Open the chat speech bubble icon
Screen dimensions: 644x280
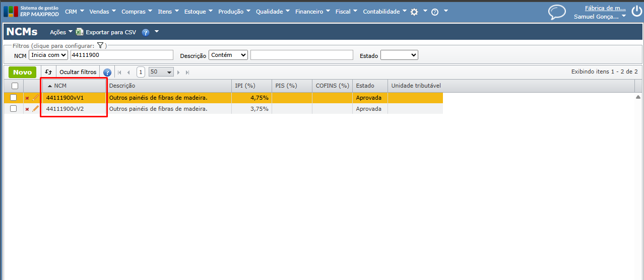tap(557, 12)
